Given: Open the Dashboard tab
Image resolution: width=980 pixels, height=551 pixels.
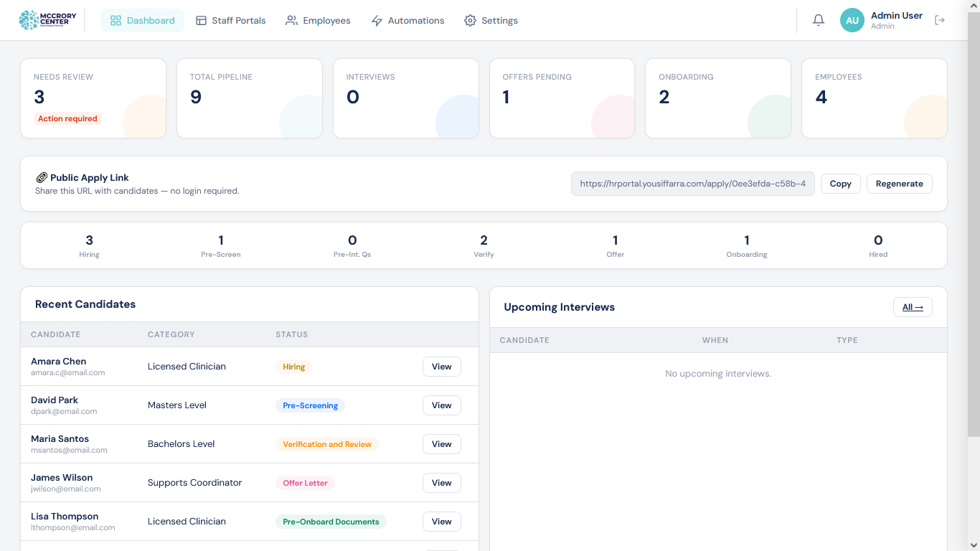Looking at the screenshot, I should 142,20.
